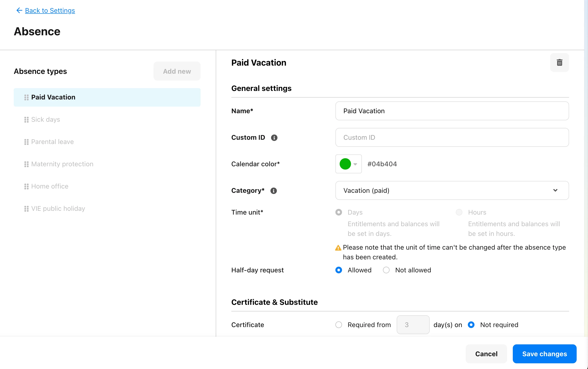
Task: Open Parental leave absence type
Action: [52, 142]
